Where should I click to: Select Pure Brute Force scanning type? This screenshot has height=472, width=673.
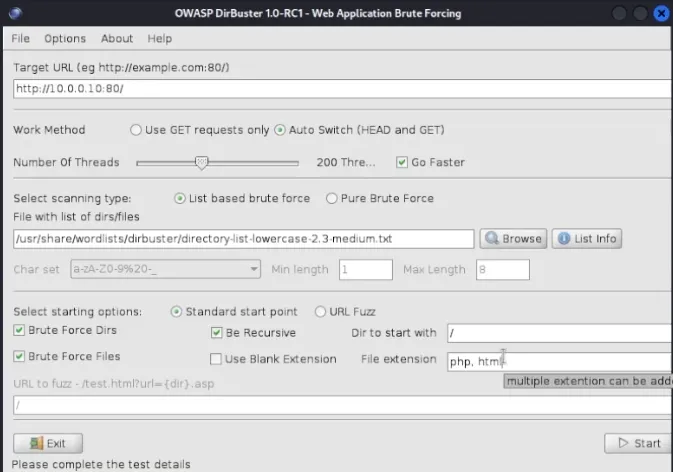(332, 198)
